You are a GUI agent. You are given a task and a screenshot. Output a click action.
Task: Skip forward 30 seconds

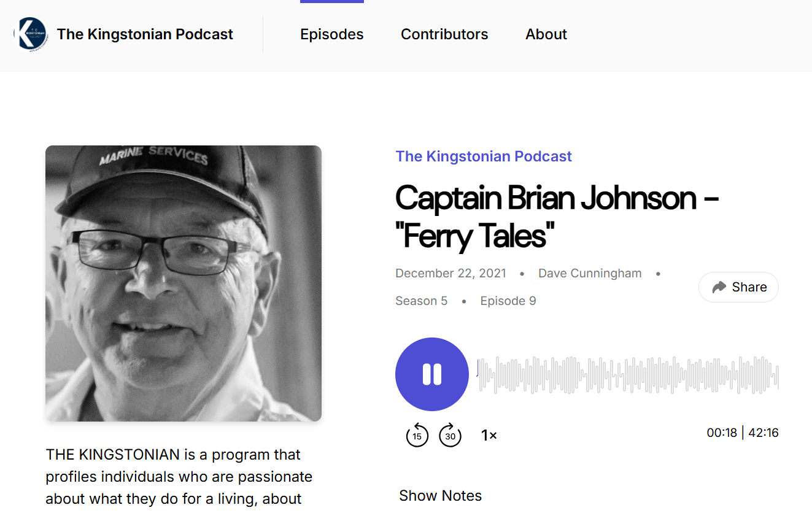click(x=450, y=435)
